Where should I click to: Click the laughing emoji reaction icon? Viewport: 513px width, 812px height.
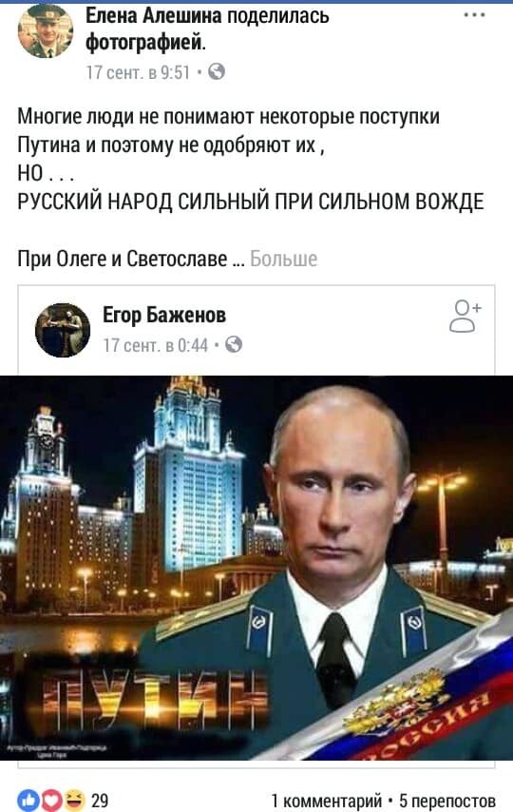74,800
